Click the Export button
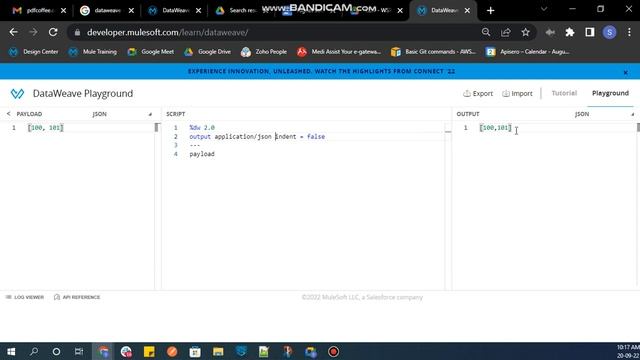This screenshot has width=640, height=360. click(x=478, y=93)
